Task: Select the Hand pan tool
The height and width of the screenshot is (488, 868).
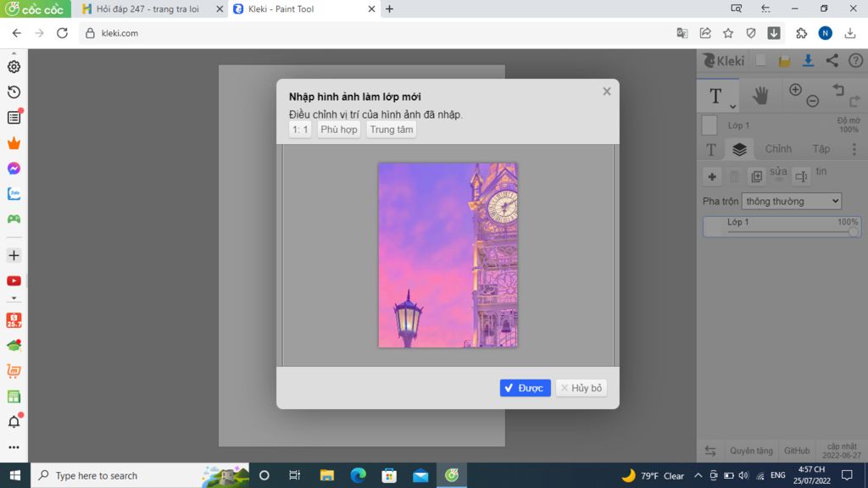Action: [x=760, y=95]
